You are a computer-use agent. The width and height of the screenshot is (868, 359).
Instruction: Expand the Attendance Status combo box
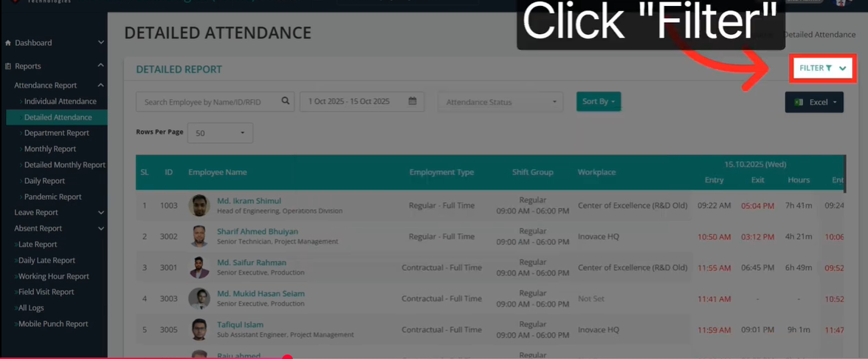pyautogui.click(x=500, y=102)
